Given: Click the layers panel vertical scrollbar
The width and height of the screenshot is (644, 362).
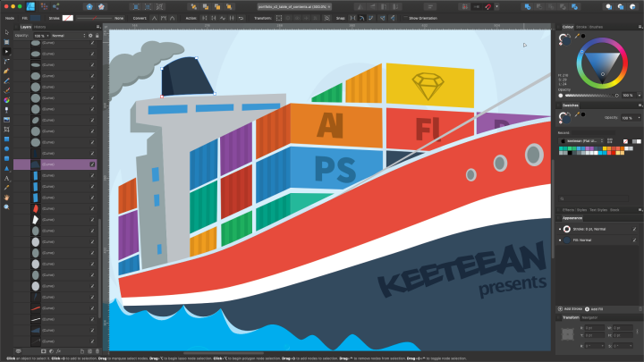Looking at the screenshot, I should pos(99,268).
